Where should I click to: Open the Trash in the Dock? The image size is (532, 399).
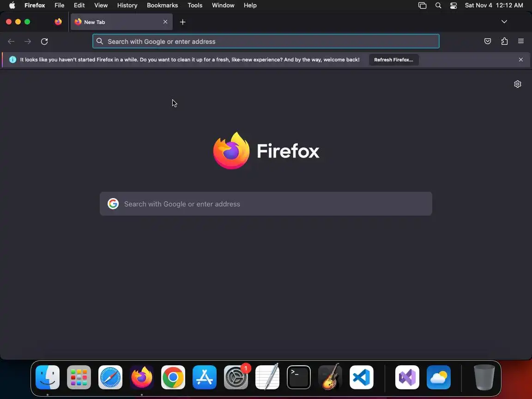click(x=484, y=377)
